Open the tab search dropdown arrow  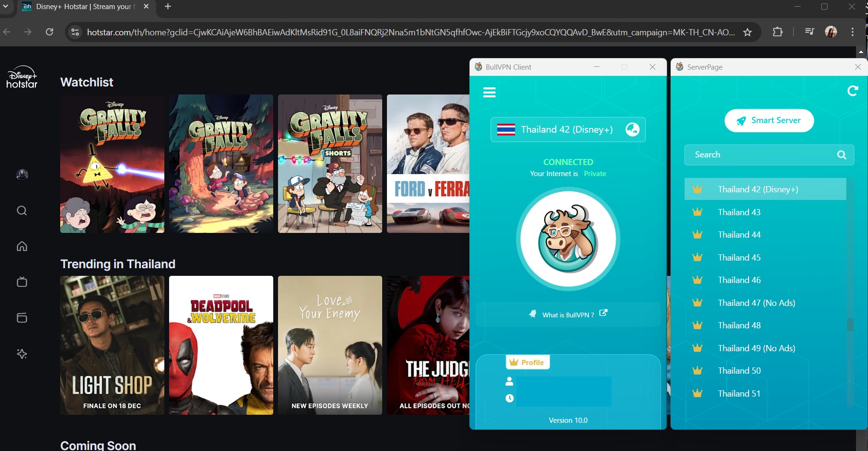[6, 7]
